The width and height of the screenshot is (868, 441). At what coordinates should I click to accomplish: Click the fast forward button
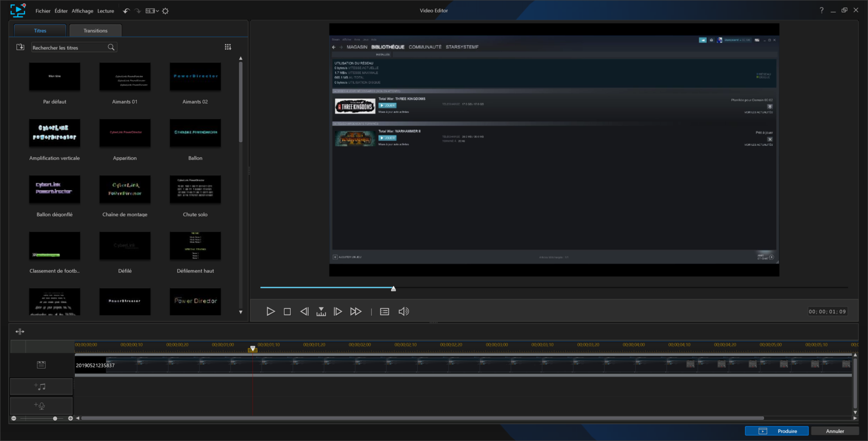[356, 311]
